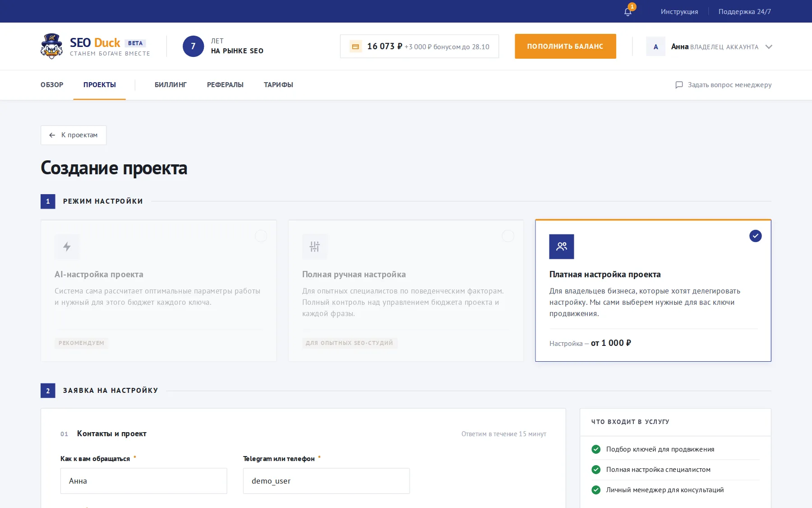Open the Тарифы tab
Screen dimensions: 812x508
(278, 85)
